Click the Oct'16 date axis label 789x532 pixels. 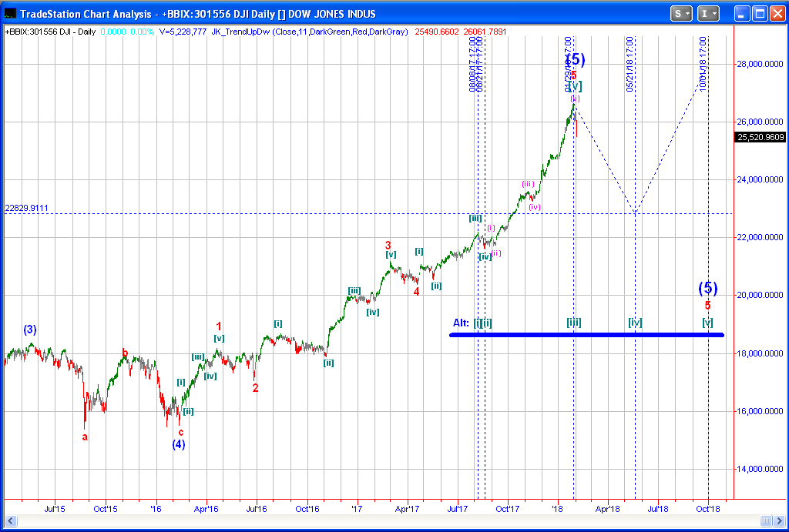point(307,508)
